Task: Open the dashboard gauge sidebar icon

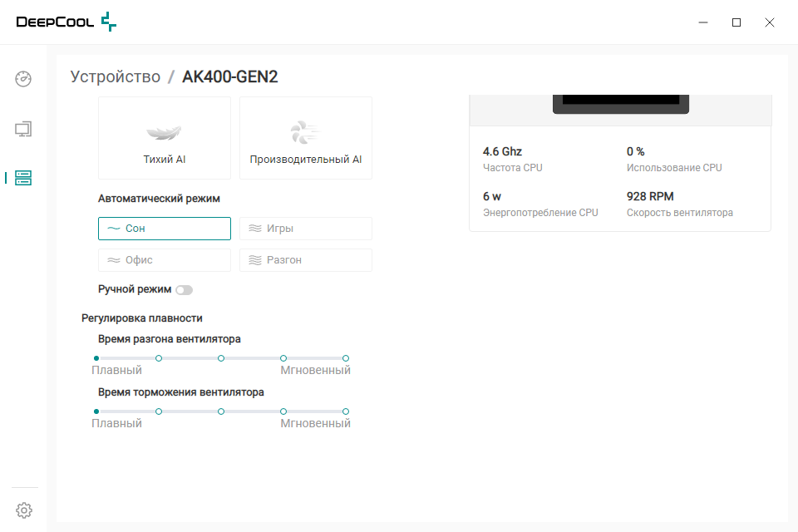Action: tap(23, 79)
